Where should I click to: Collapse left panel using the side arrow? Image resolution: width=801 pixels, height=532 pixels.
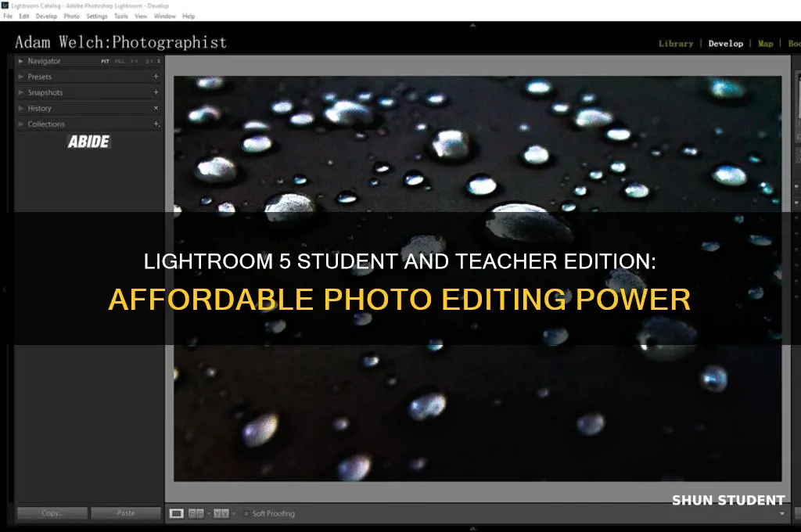tap(4, 289)
